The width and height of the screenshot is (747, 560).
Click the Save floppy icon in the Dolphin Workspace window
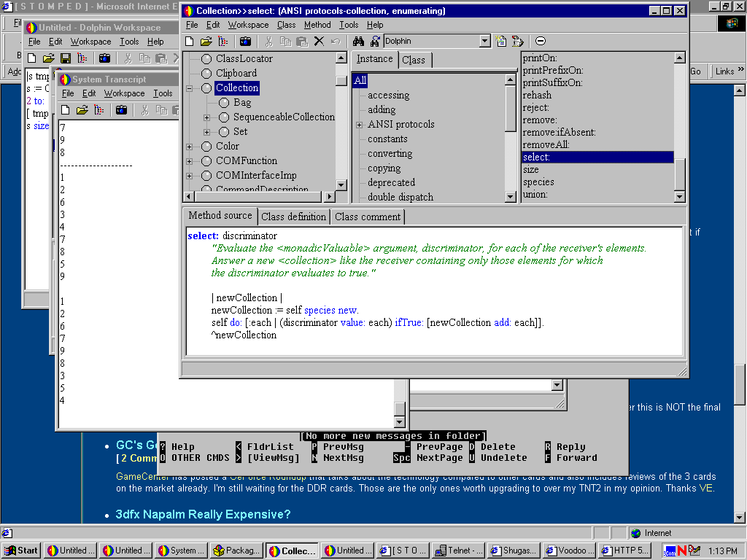coord(65,58)
